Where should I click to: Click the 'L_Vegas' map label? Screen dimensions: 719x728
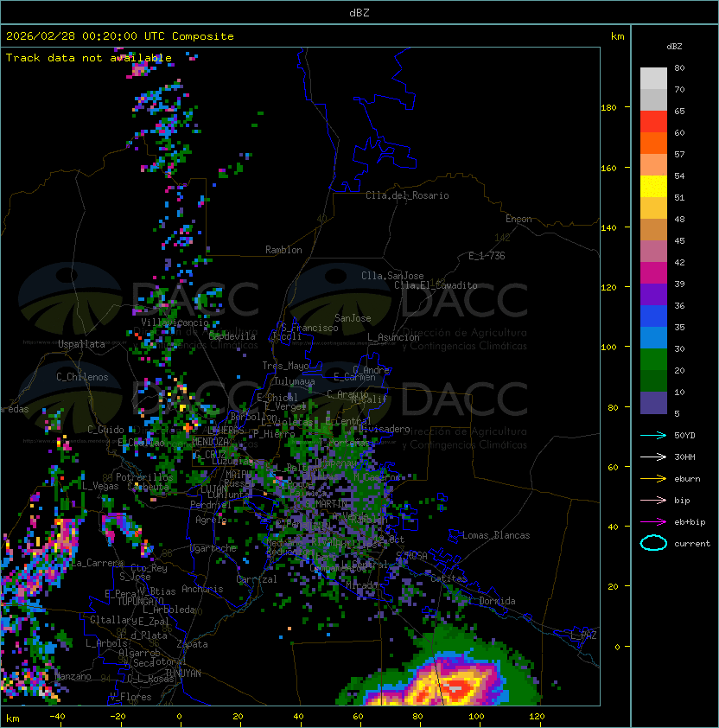[x=100, y=486]
